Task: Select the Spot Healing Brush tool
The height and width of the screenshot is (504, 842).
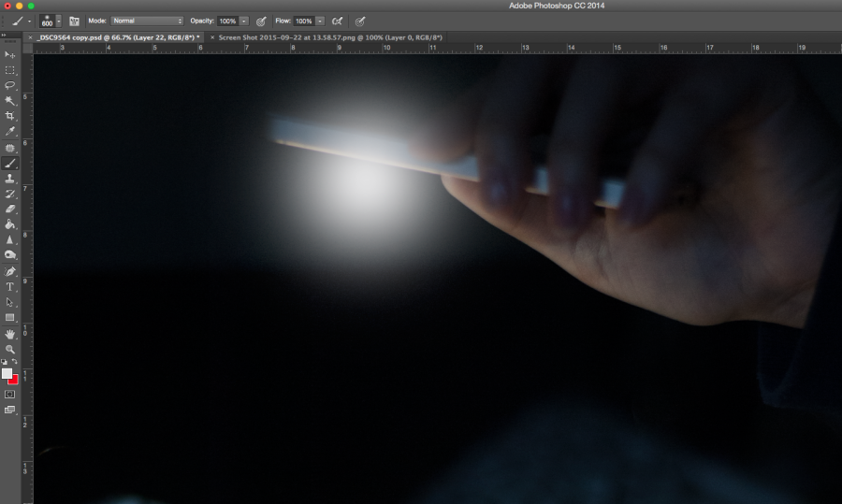Action: [9, 148]
